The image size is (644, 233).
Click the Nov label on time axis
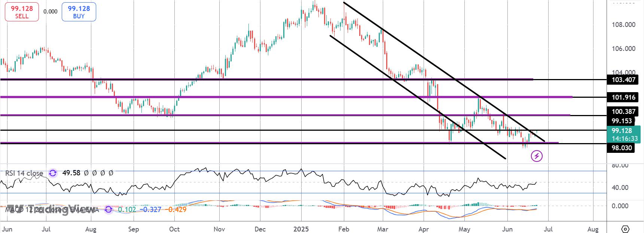[x=219, y=229]
